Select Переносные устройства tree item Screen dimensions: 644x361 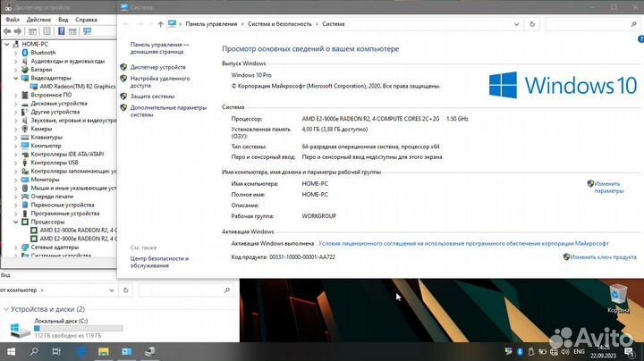pos(63,205)
